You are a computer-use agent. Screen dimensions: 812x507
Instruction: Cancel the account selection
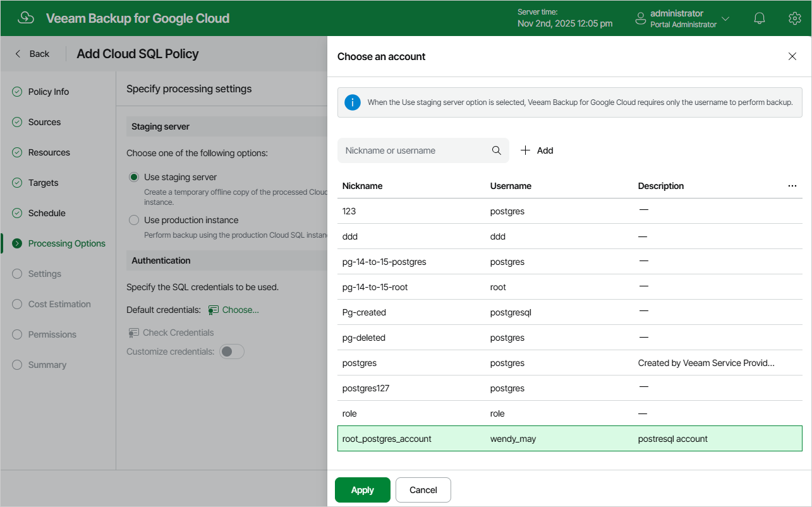click(x=423, y=490)
